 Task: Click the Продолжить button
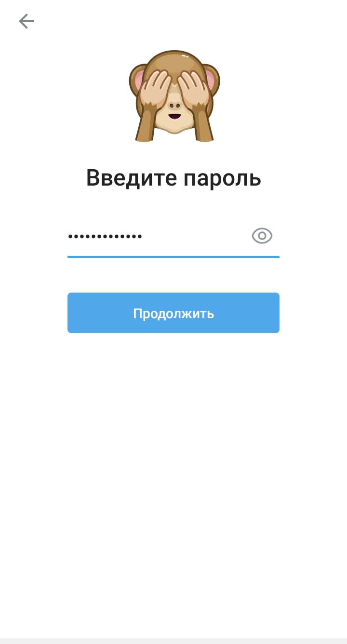[x=173, y=313]
